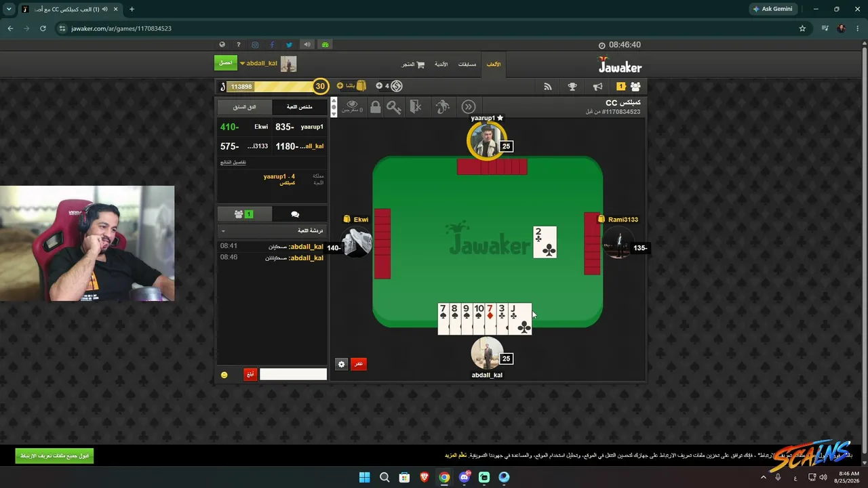Open Discord from the taskbar

[x=464, y=477]
